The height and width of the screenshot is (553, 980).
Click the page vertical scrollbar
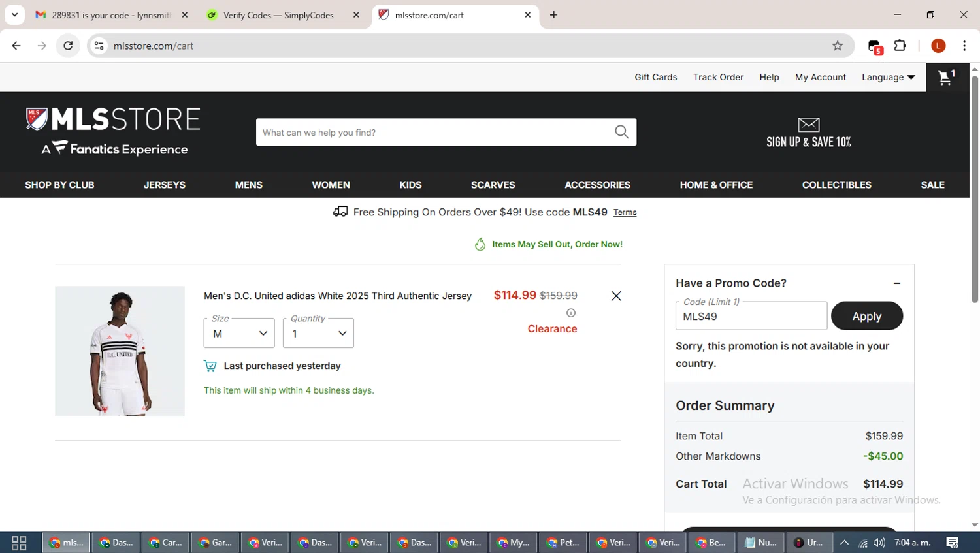tap(975, 189)
